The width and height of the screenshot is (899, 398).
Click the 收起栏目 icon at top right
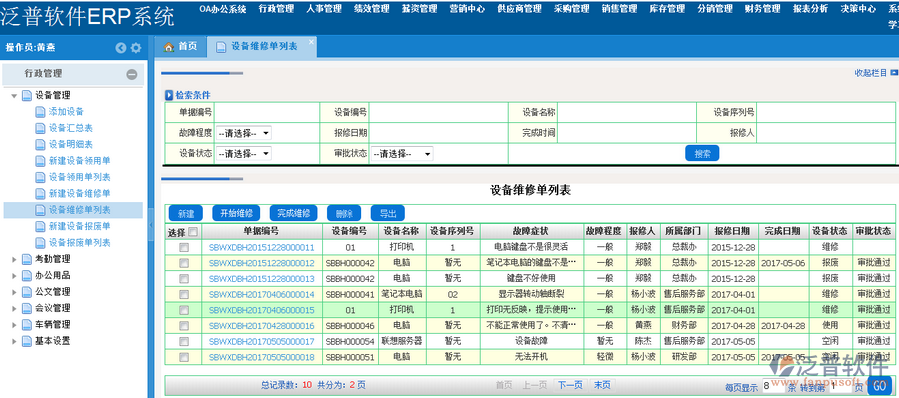click(894, 73)
